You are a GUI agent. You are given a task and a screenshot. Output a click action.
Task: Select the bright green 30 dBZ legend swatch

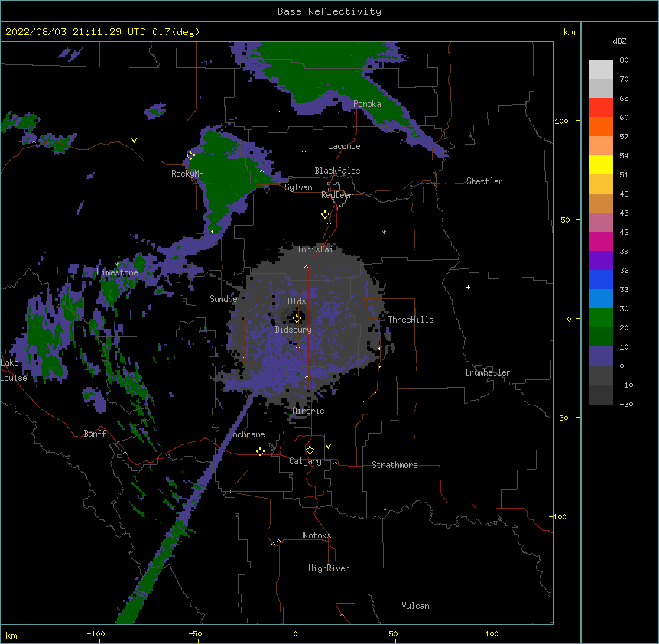pyautogui.click(x=601, y=318)
